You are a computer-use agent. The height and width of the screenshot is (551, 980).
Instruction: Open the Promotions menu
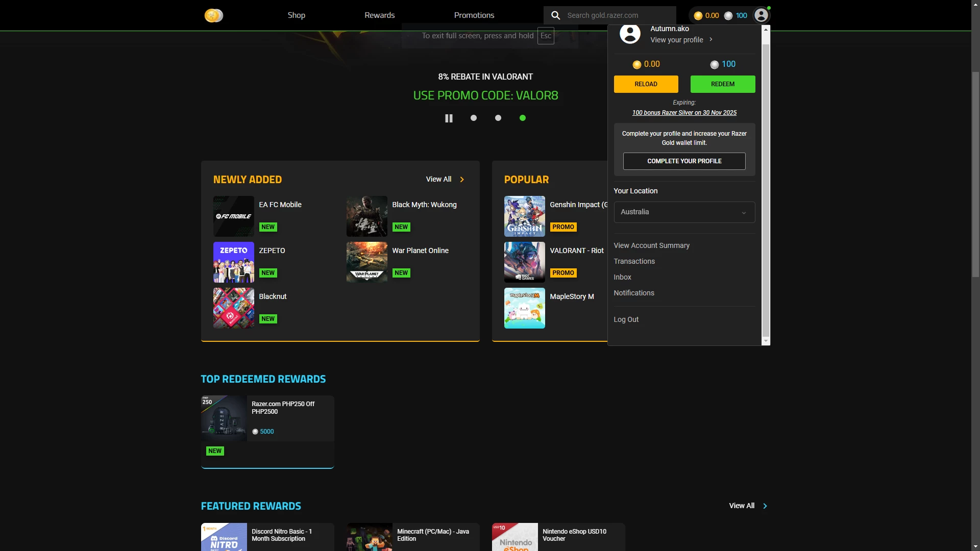474,15
